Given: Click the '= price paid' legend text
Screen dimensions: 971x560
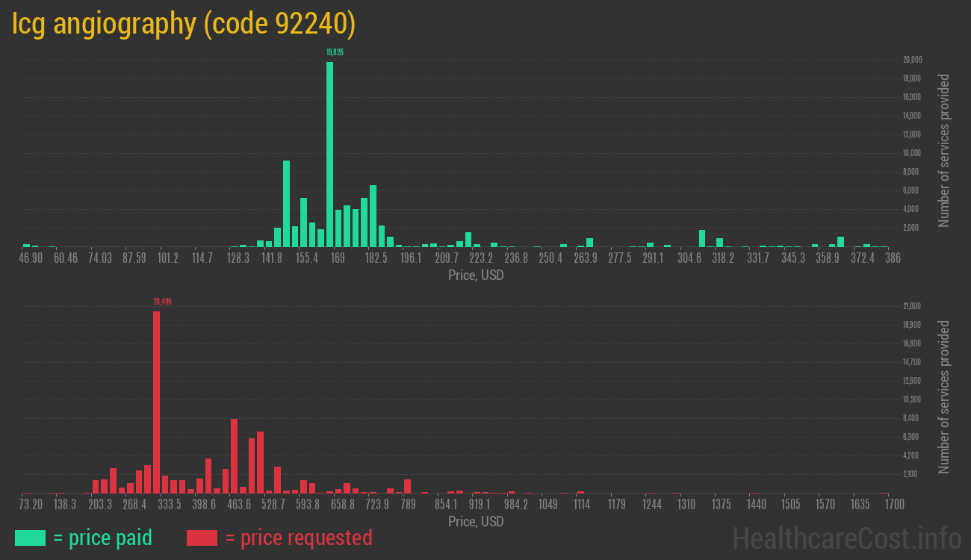Looking at the screenshot, I should [102, 538].
